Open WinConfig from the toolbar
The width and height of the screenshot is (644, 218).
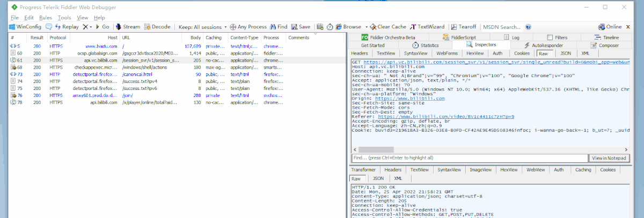tap(25, 26)
